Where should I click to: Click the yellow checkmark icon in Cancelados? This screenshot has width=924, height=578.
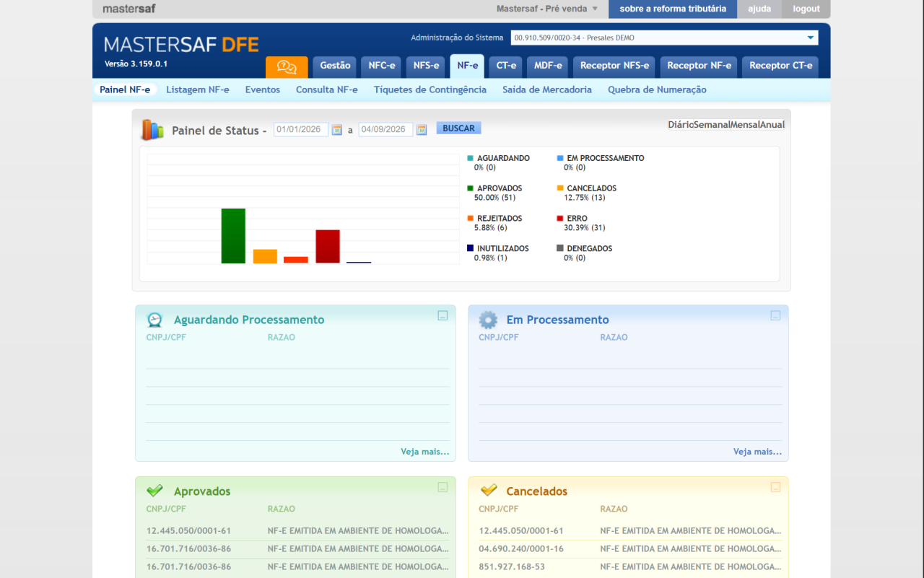[489, 491]
